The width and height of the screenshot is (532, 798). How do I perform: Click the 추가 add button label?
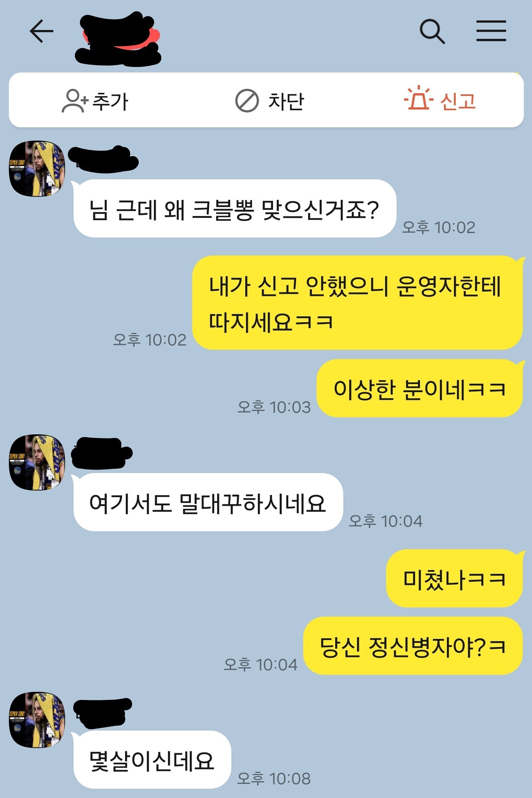click(x=110, y=101)
